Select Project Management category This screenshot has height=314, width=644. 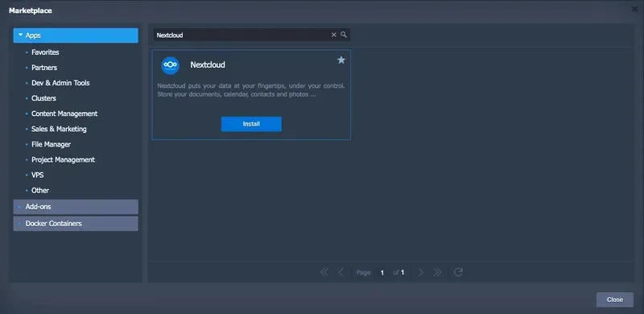pyautogui.click(x=64, y=159)
